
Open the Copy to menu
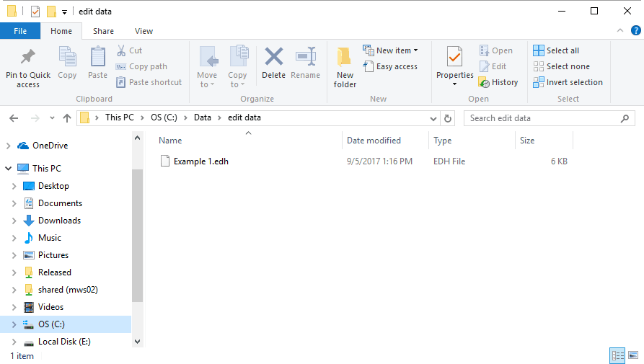(x=237, y=67)
